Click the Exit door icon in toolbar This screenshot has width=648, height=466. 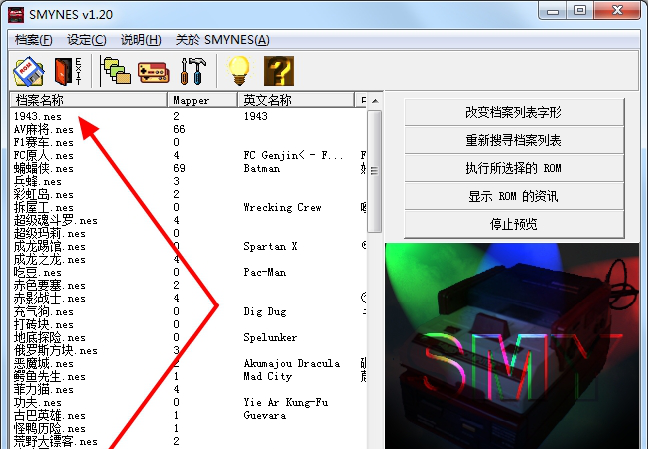pos(68,71)
